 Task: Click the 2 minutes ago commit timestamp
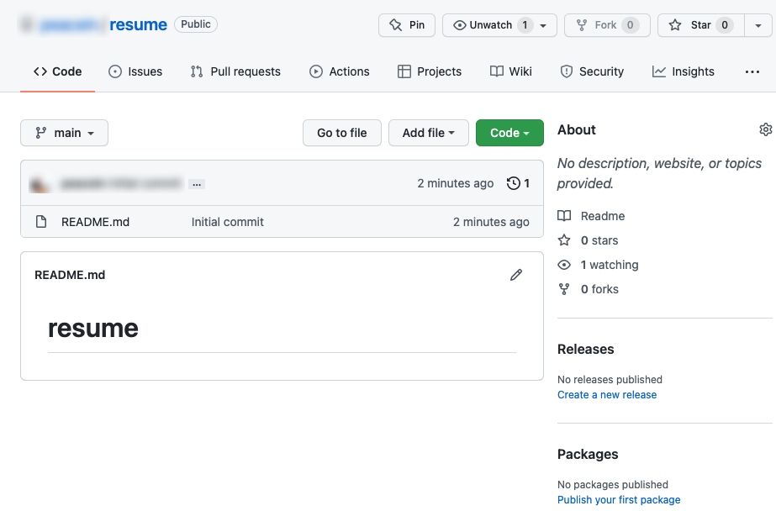coord(456,183)
